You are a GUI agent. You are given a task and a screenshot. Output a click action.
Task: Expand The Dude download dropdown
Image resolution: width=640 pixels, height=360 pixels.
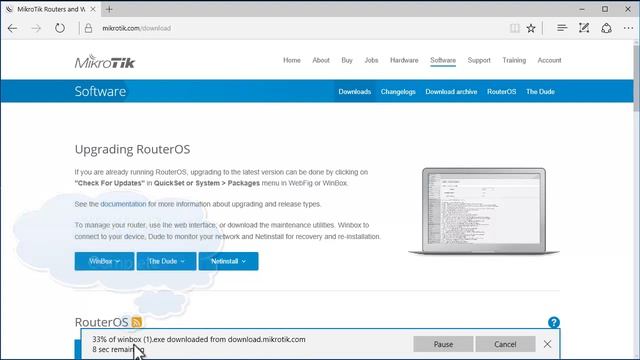167,261
